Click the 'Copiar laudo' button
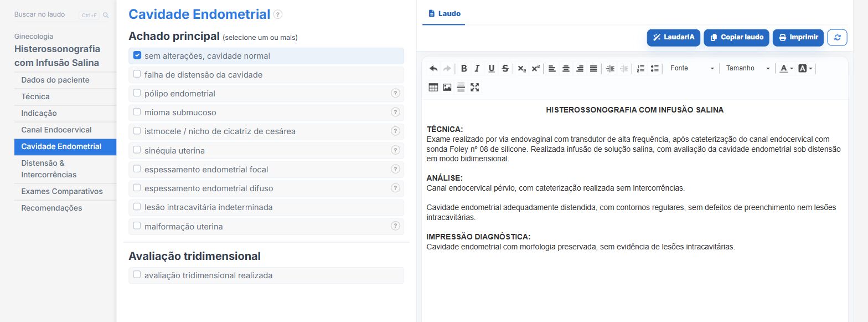The width and height of the screenshot is (868, 322). 737,37
